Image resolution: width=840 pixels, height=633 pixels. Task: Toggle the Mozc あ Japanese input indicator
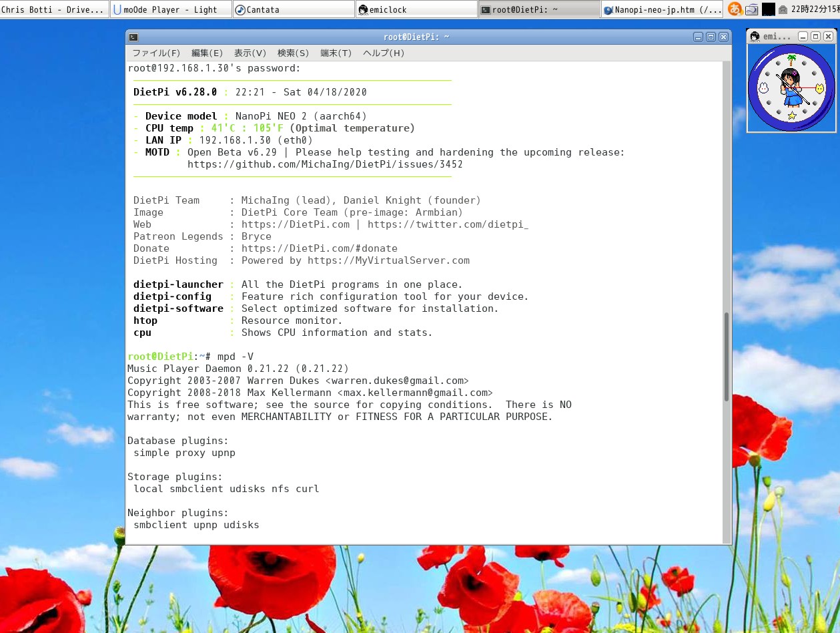[735, 9]
